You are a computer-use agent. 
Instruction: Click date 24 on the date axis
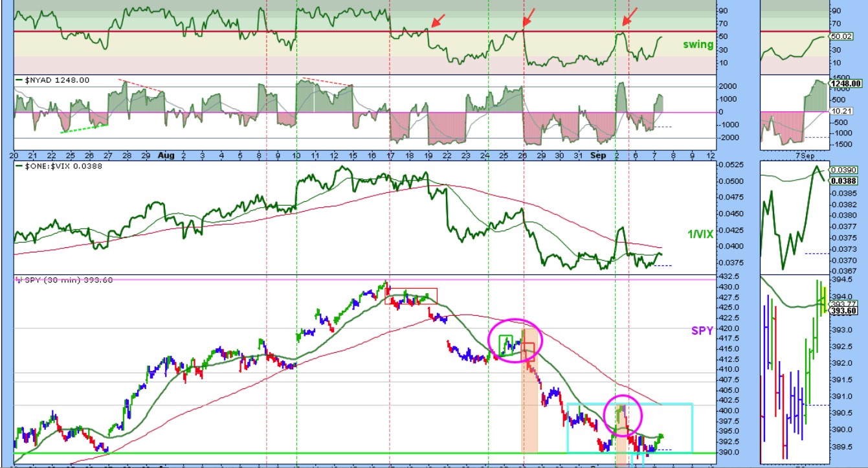486,156
